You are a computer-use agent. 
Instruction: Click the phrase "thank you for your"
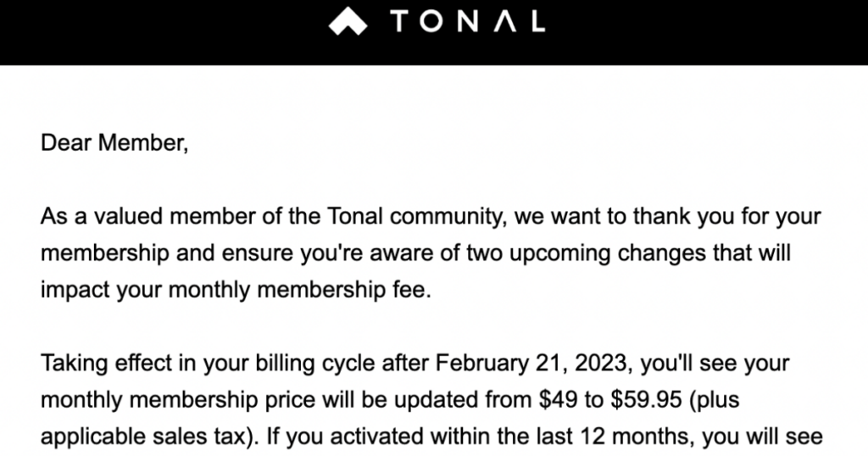[726, 216]
